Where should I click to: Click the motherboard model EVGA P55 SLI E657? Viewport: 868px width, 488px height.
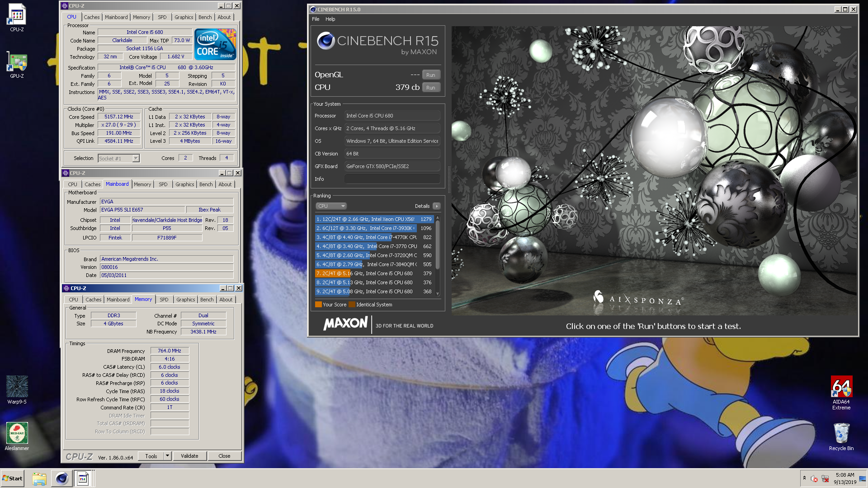142,210
